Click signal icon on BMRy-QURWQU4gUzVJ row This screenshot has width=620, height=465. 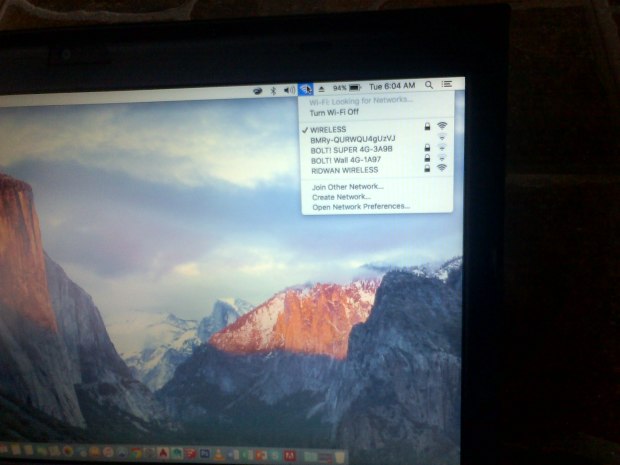tap(442, 137)
